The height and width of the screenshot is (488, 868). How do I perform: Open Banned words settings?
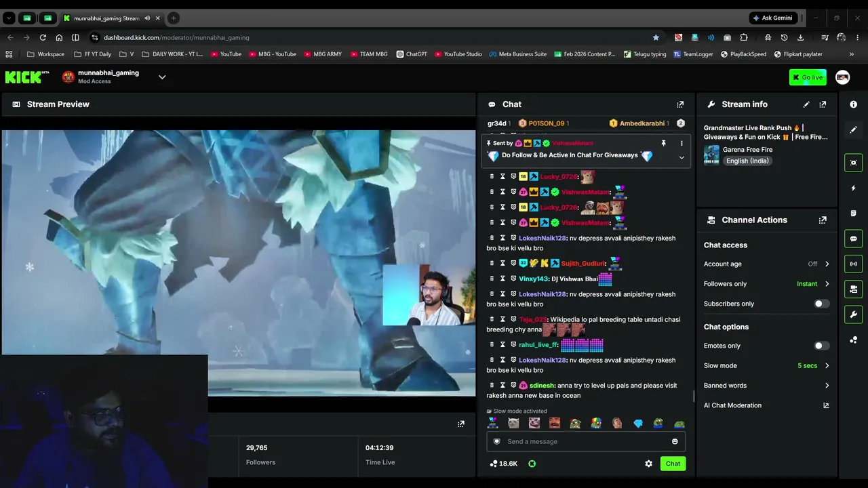(766, 386)
